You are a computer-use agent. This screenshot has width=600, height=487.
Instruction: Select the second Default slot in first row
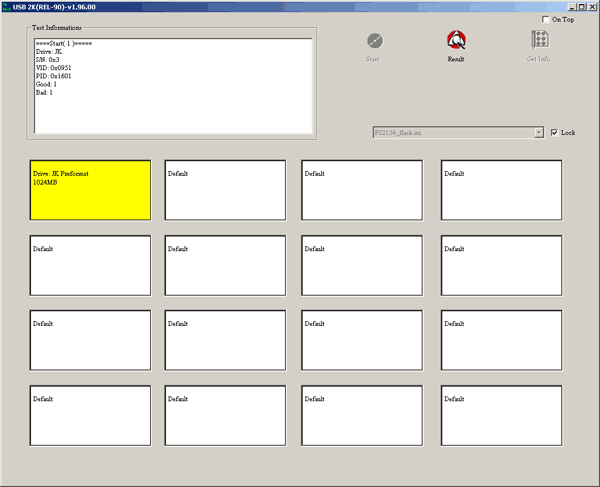(x=225, y=190)
